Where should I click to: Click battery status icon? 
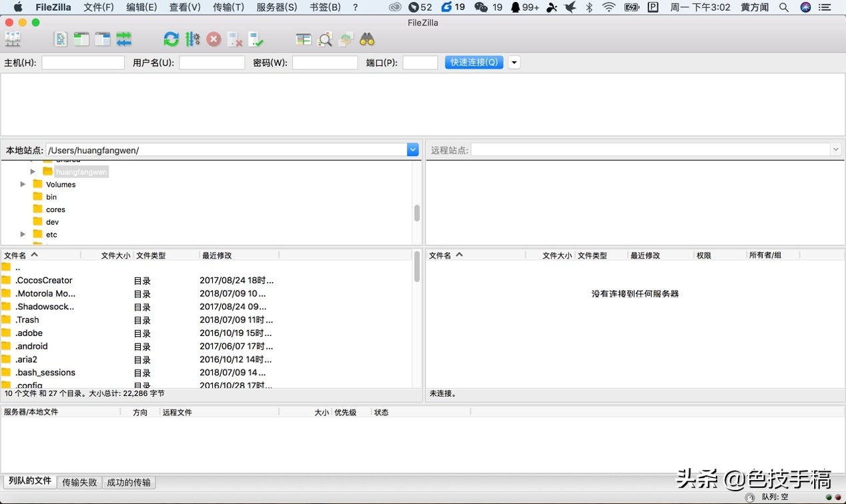[631, 7]
